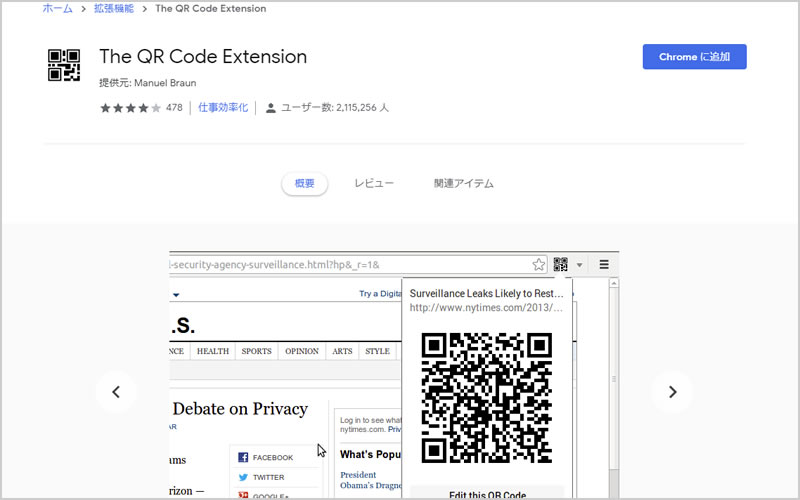Screen dimensions: 800x500
Task: Show the next screenshot with right arrow
Action: tap(672, 392)
